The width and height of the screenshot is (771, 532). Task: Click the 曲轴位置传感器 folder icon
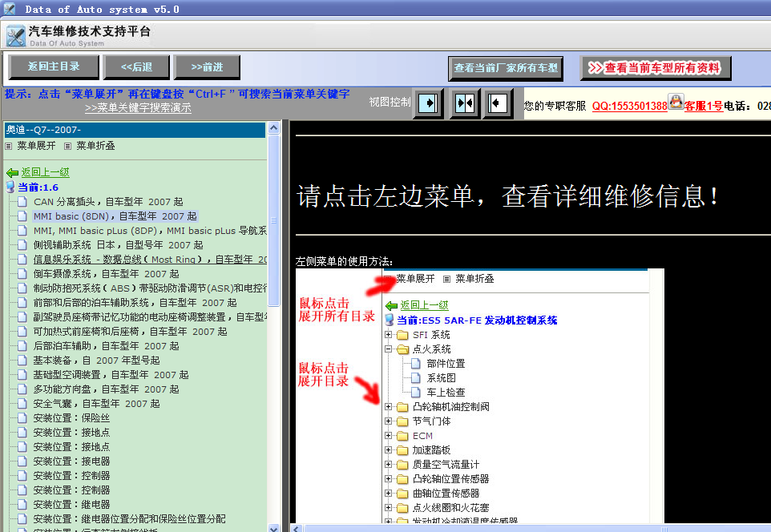click(x=402, y=494)
